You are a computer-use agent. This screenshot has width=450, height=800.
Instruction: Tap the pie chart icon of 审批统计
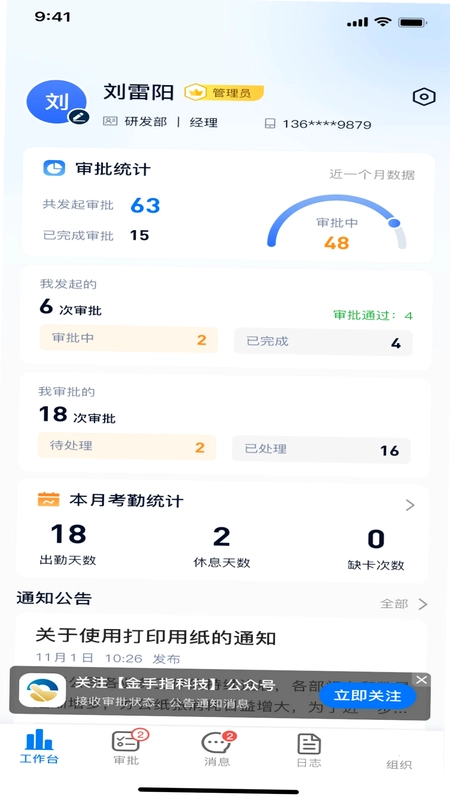(x=54, y=168)
